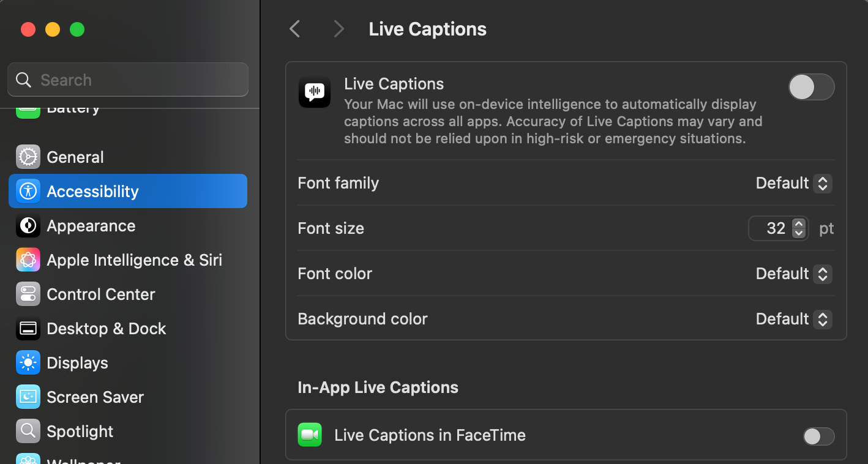This screenshot has height=464, width=868.
Task: Select the Desktop & Dock icon
Action: click(x=28, y=329)
